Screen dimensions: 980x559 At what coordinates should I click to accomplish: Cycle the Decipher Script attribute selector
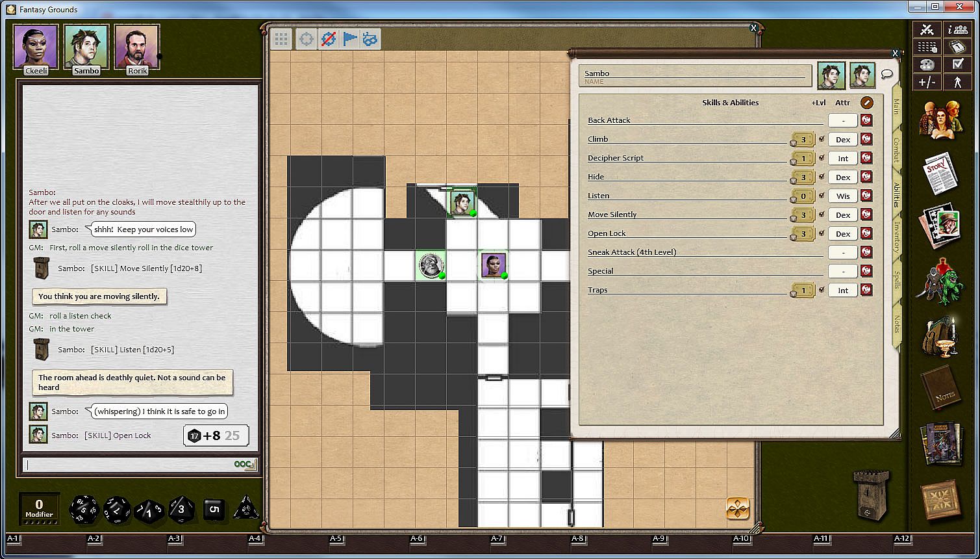843,158
